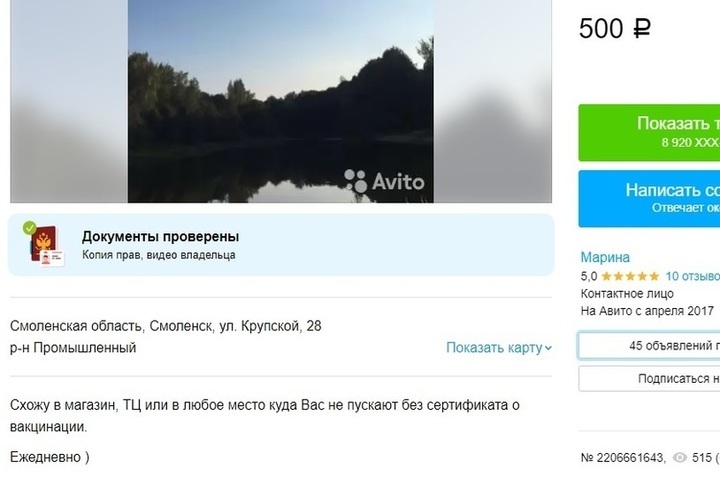
Task: Click the eye views counter icon
Action: pyautogui.click(x=680, y=458)
